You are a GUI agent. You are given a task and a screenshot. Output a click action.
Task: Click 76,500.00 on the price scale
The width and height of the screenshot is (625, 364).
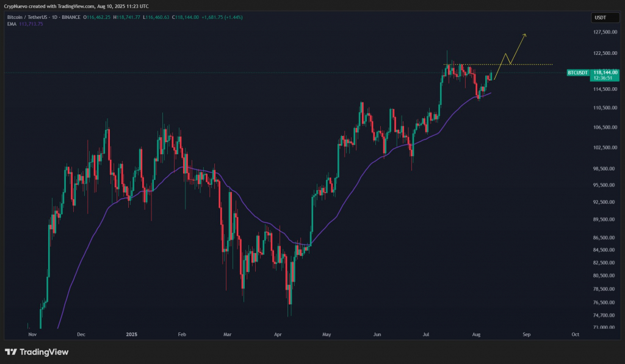[605, 302]
